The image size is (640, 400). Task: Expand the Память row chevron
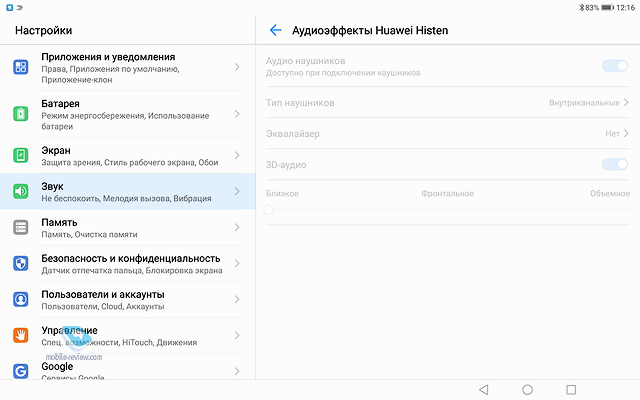pyautogui.click(x=237, y=227)
